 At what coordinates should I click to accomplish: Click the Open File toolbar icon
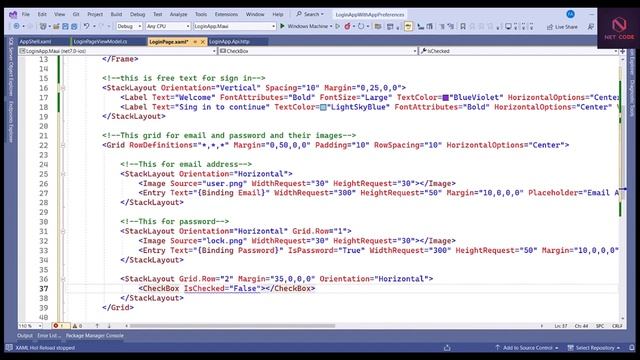[56, 26]
